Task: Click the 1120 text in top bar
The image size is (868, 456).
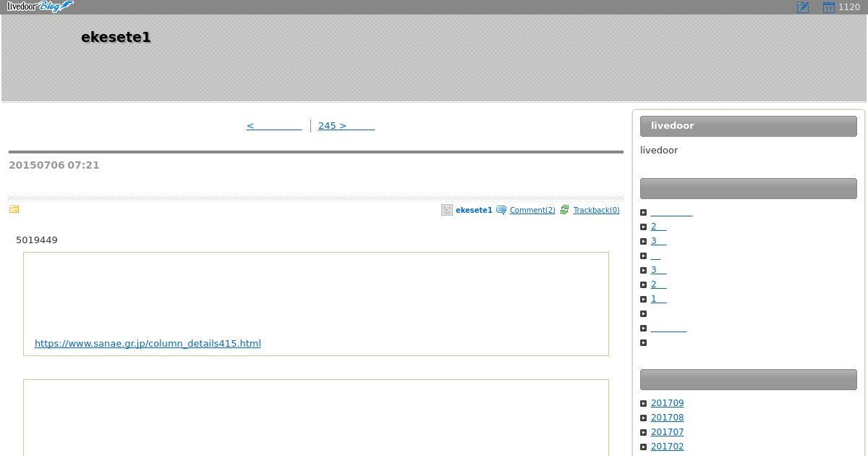Action: [849, 7]
